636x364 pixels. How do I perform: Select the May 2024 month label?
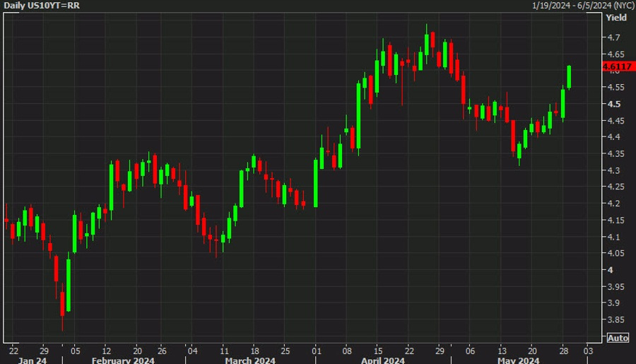tap(519, 360)
